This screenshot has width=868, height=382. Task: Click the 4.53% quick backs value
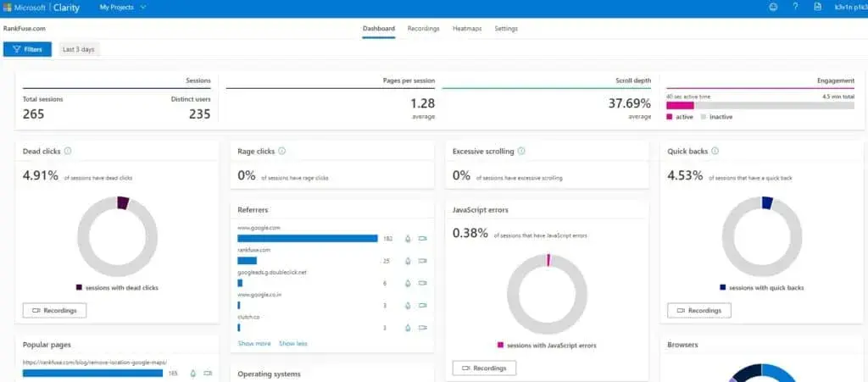point(685,176)
